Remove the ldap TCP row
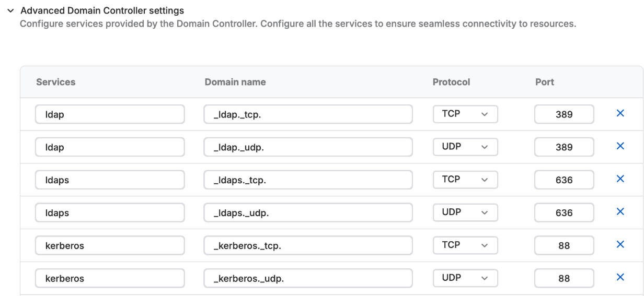This screenshot has width=644, height=296. [620, 114]
